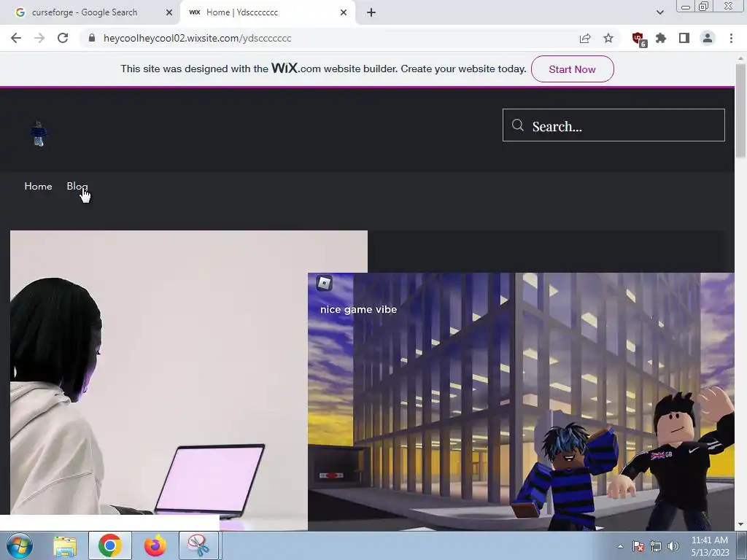Click the Roblox logo icon in the image
This screenshot has width=747, height=560.
(324, 284)
